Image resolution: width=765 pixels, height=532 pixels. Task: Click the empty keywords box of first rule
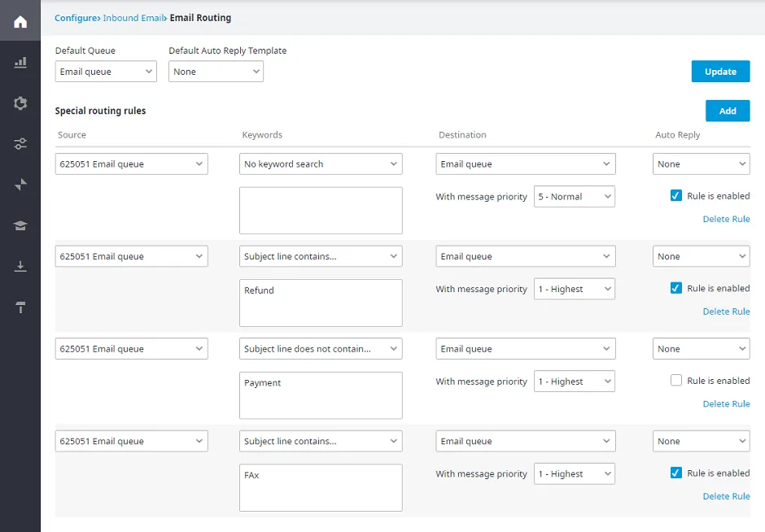(x=321, y=211)
